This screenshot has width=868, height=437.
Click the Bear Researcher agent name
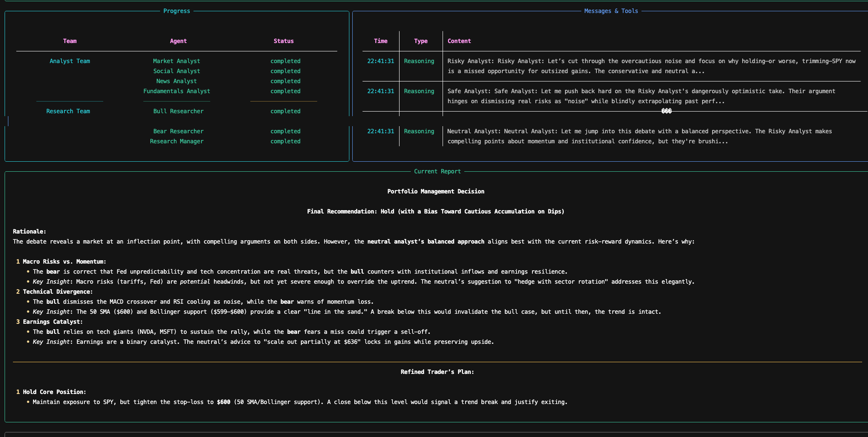[178, 131]
